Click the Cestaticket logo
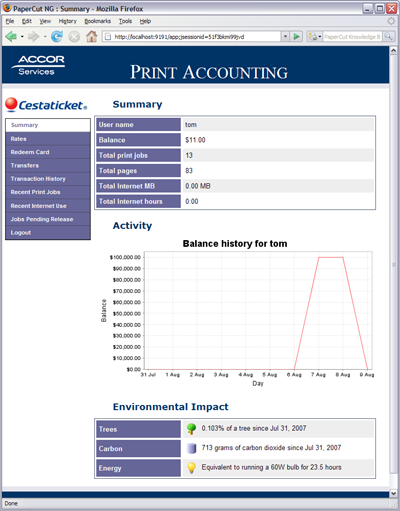Screen dimensions: 400x511 (x=46, y=105)
